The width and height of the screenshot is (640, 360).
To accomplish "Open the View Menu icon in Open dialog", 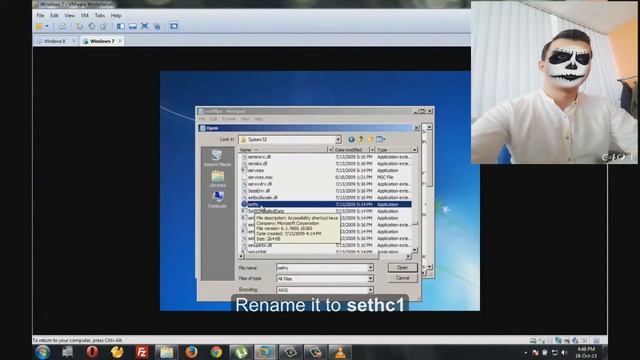I will point(380,140).
